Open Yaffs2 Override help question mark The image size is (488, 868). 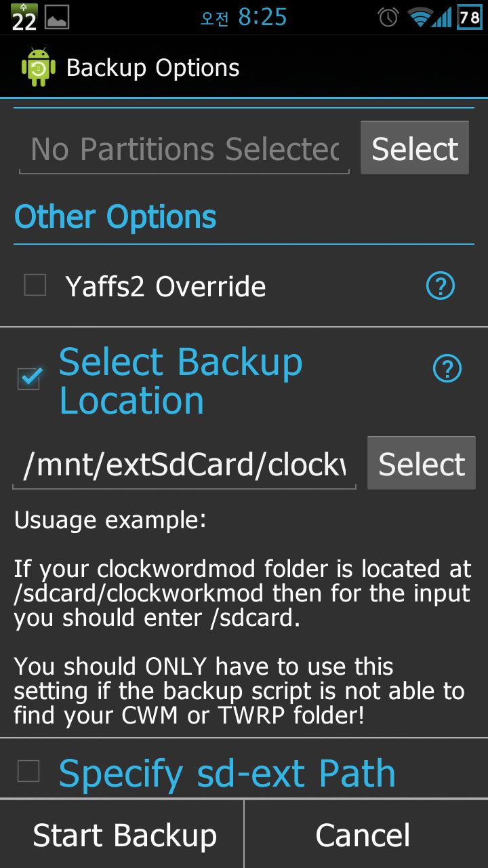coord(440,286)
